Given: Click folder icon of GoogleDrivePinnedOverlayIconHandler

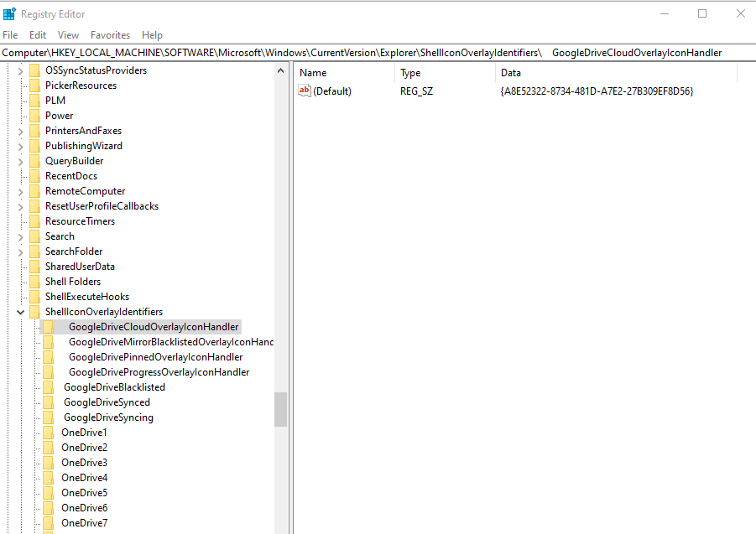Looking at the screenshot, I should pos(48,357).
